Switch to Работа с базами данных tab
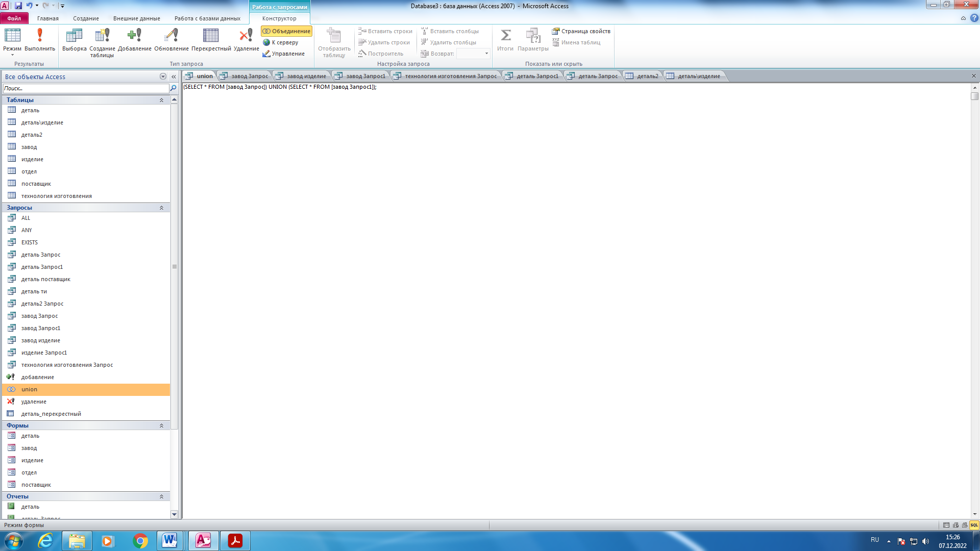 [x=207, y=18]
